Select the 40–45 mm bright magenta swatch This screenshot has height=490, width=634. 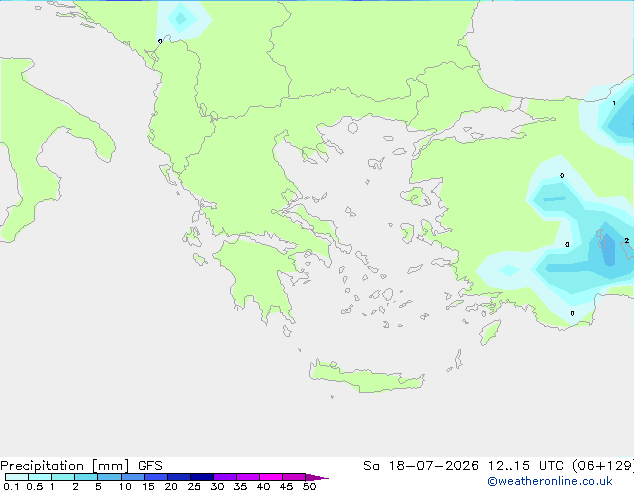click(271, 477)
